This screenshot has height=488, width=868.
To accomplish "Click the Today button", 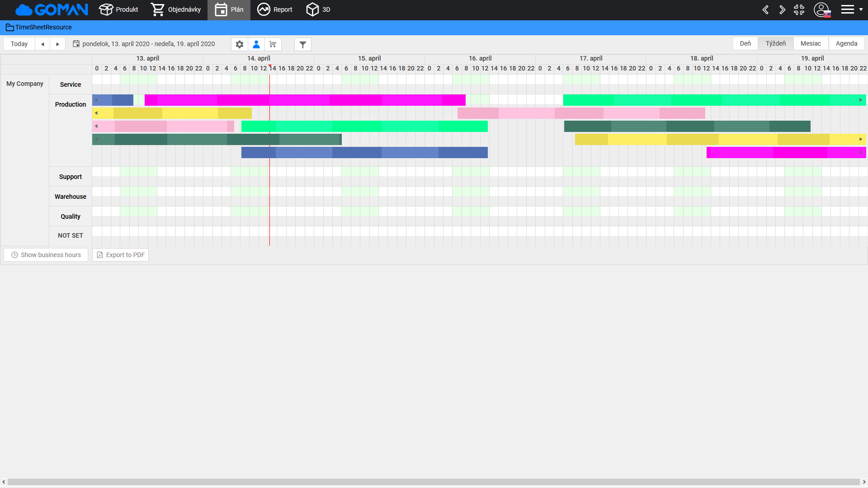I will pyautogui.click(x=19, y=44).
